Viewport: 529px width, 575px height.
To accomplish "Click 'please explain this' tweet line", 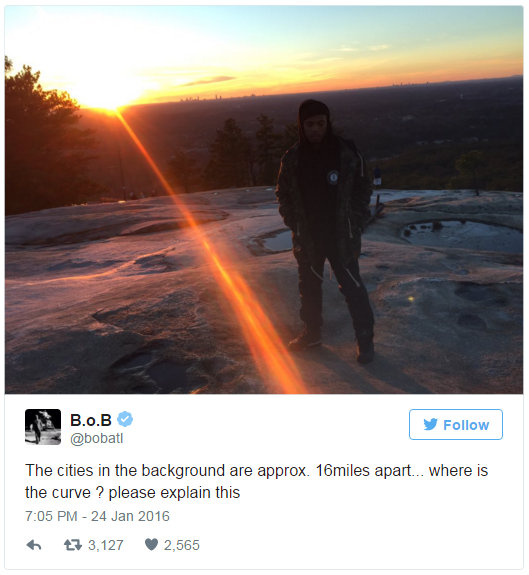I will [x=174, y=492].
